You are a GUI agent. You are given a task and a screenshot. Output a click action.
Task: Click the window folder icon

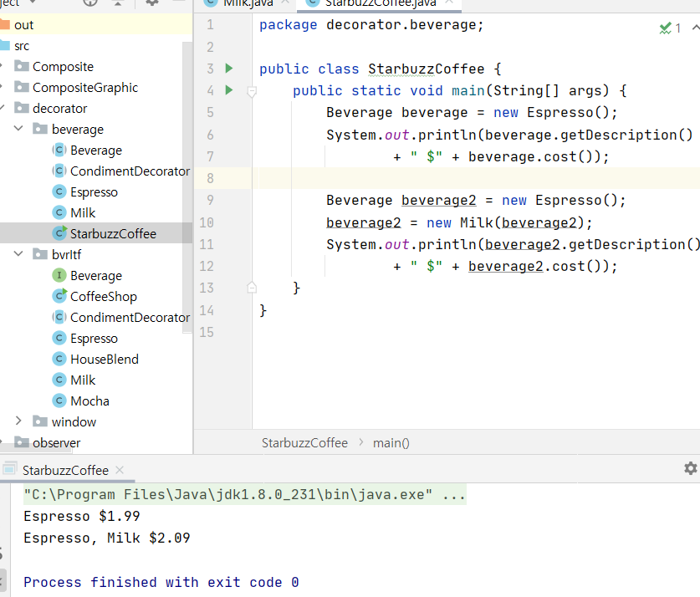pyautogui.click(x=40, y=421)
